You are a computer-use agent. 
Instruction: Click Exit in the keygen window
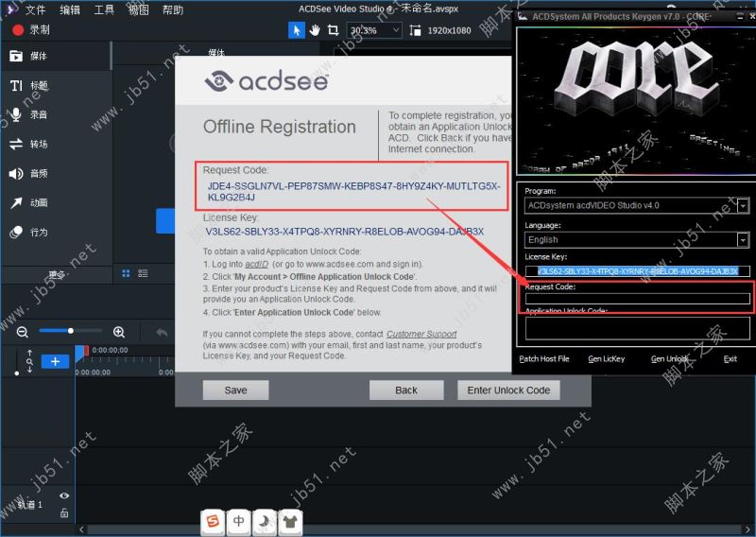(x=730, y=358)
